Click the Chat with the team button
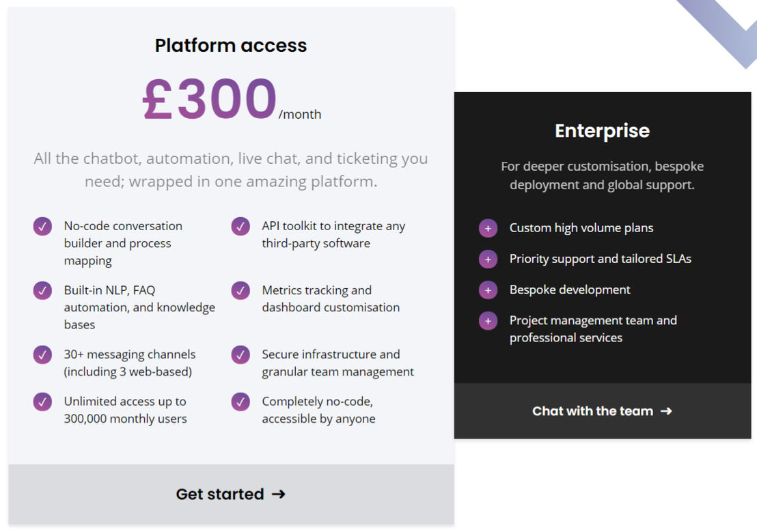This screenshot has height=532, width=757. [603, 411]
